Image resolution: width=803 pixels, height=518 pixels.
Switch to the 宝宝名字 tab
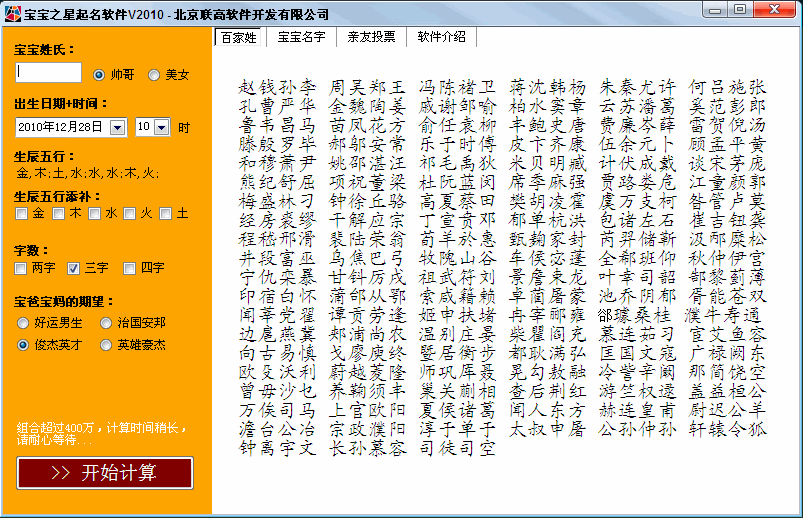301,37
